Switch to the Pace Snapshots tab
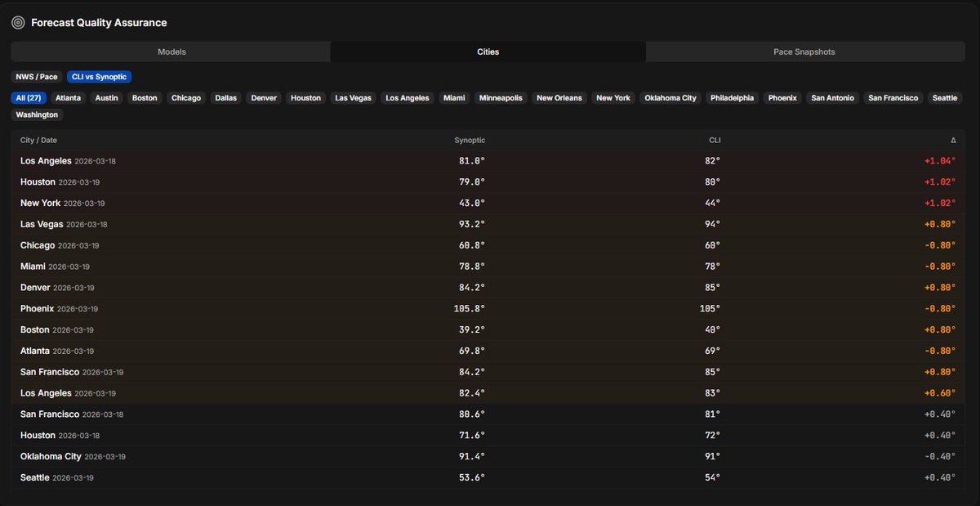Viewport: 980px width, 506px height. (x=803, y=51)
